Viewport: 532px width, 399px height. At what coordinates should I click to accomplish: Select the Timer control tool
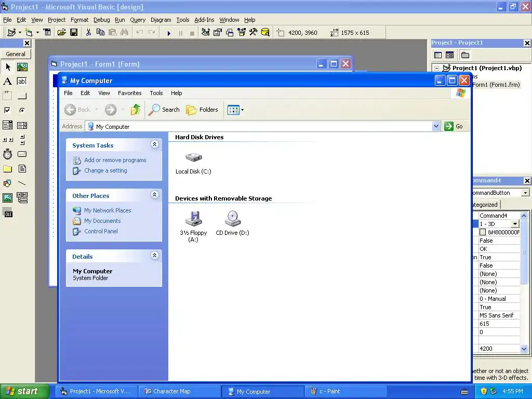pyautogui.click(x=7, y=154)
